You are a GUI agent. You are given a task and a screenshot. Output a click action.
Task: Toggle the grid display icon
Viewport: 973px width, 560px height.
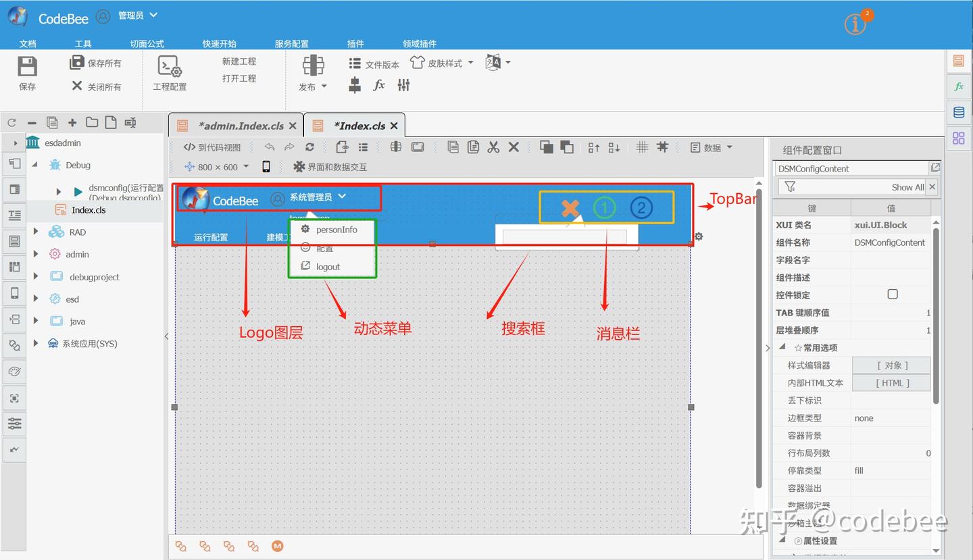[x=642, y=147]
